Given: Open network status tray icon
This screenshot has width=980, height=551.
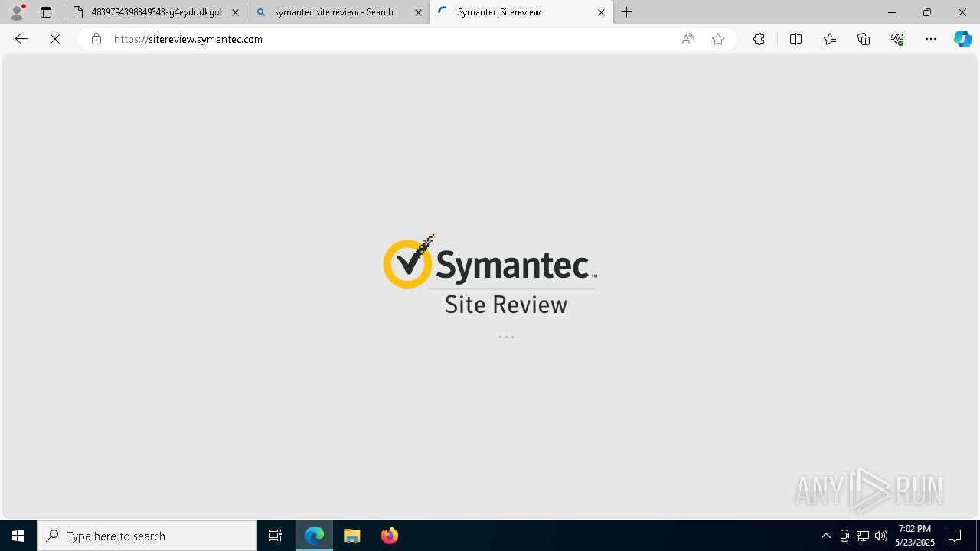Looking at the screenshot, I should pyautogui.click(x=863, y=536).
